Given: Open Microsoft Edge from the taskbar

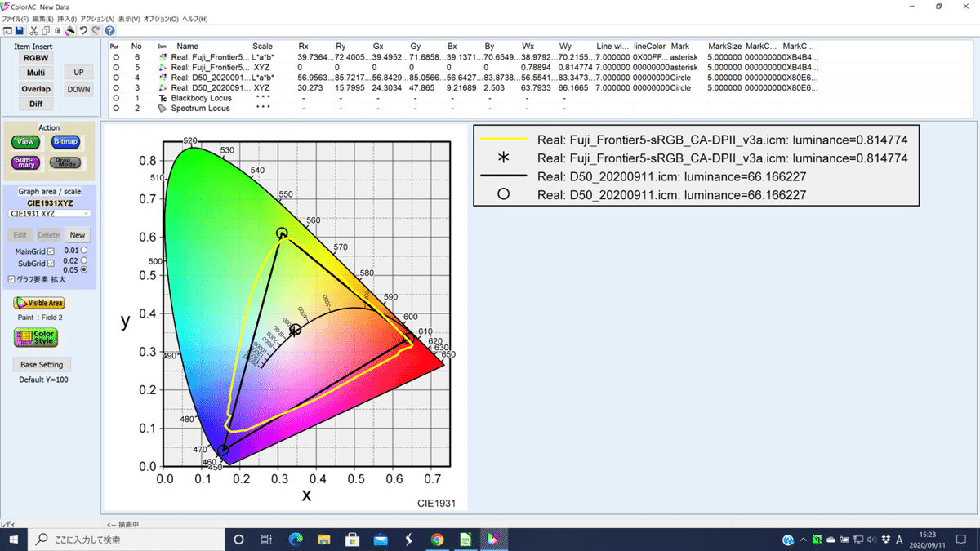Looking at the screenshot, I should tap(296, 540).
